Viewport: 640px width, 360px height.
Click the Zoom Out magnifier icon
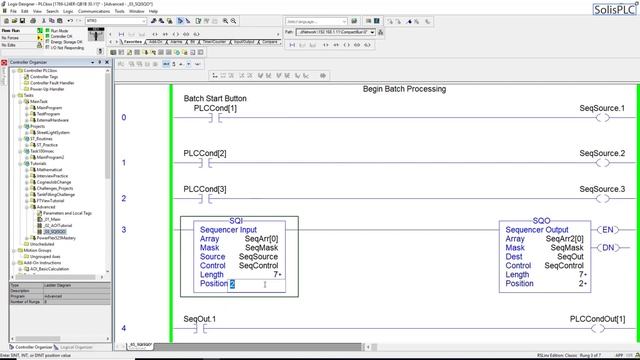pos(233,21)
